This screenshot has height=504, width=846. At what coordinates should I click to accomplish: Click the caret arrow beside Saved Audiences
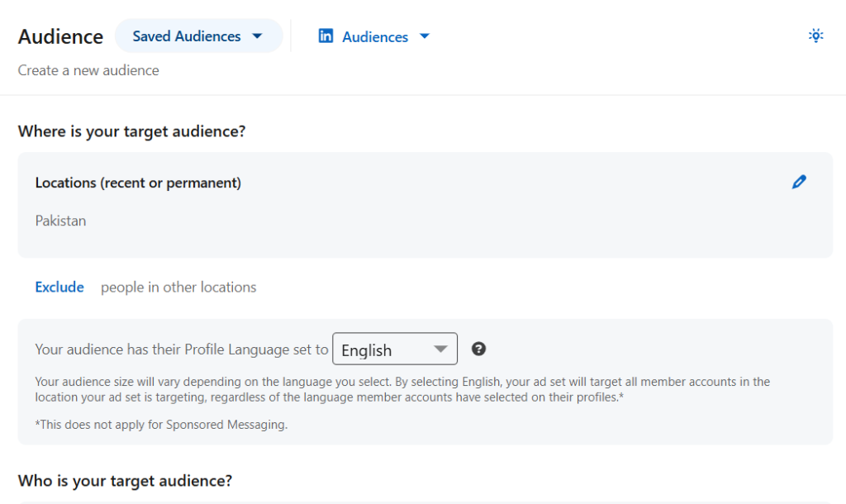pos(257,36)
